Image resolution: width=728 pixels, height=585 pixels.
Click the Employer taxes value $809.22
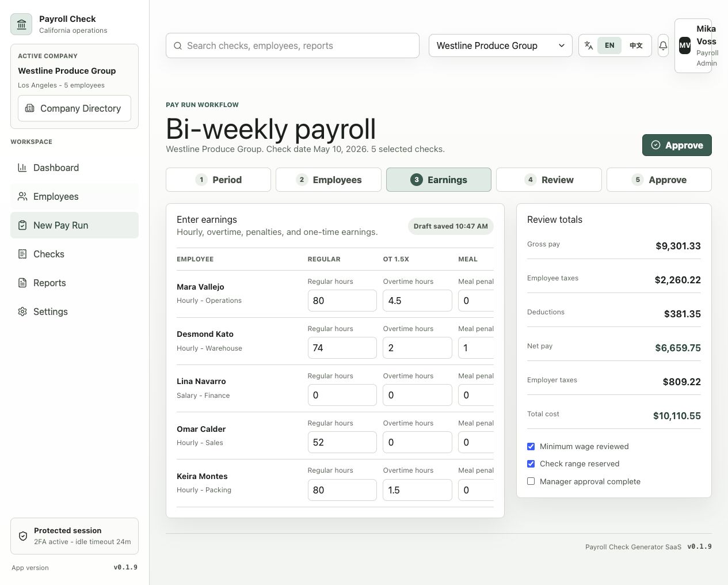(681, 382)
